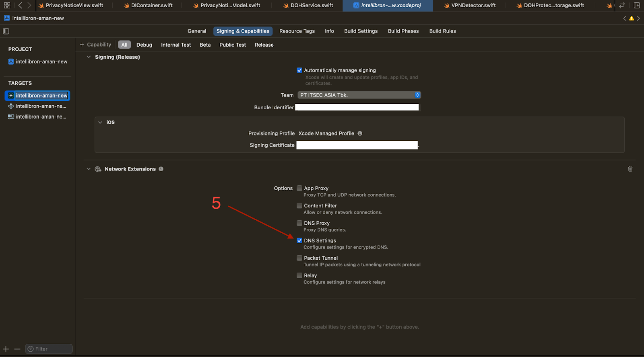Switch to DIContainer.swift editor tab
This screenshot has height=357, width=644.
point(148,5)
